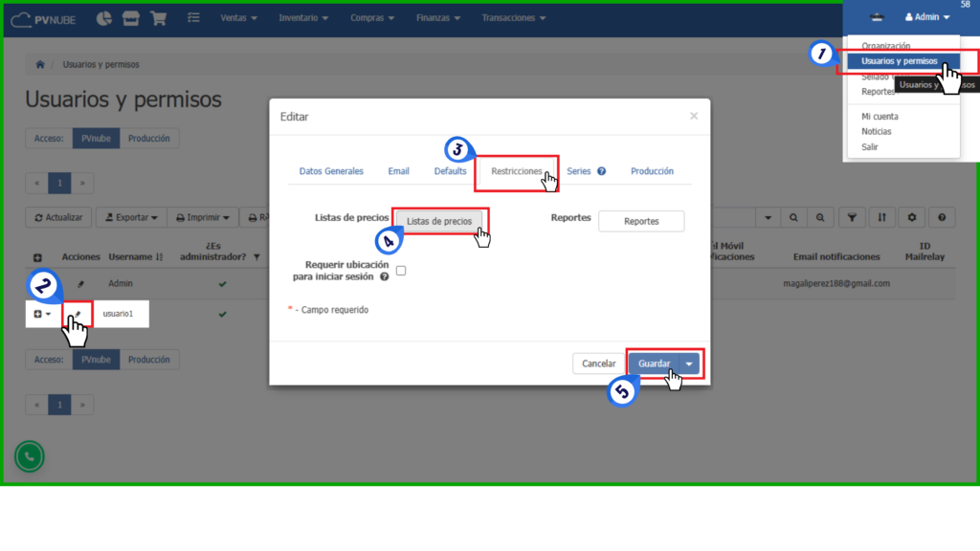The image size is (980, 551).
Task: Click the Cancelar button
Action: pyautogui.click(x=599, y=364)
